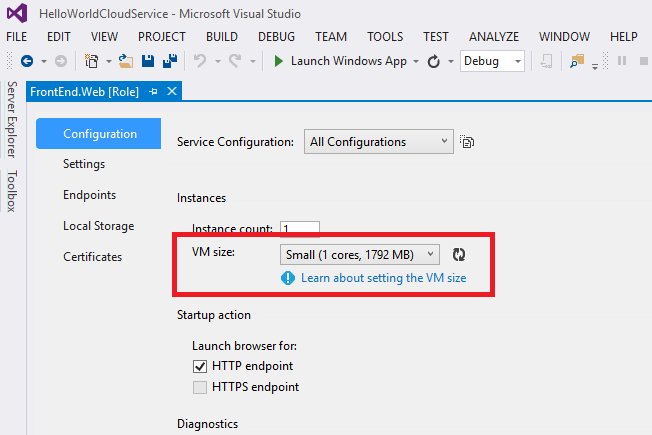Open the Debug solution configuration dropdown
This screenshot has height=435, width=652.
tap(492, 61)
